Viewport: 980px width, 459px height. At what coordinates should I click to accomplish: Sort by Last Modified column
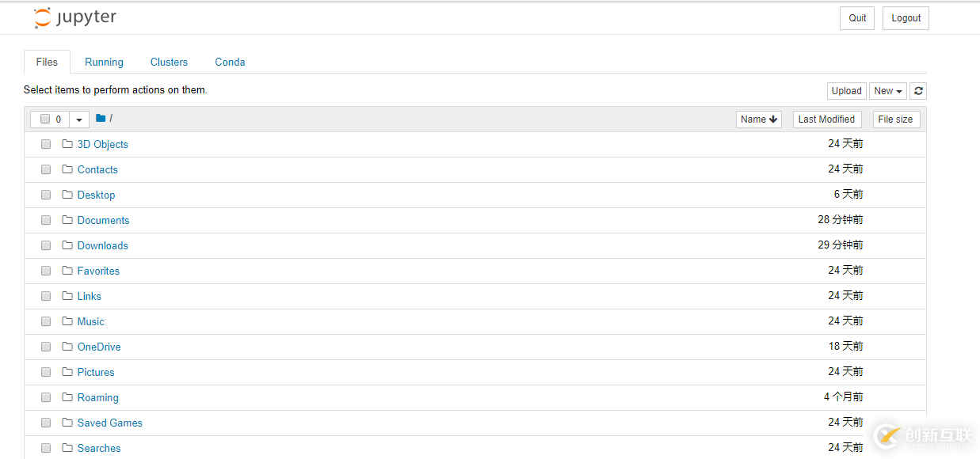826,119
